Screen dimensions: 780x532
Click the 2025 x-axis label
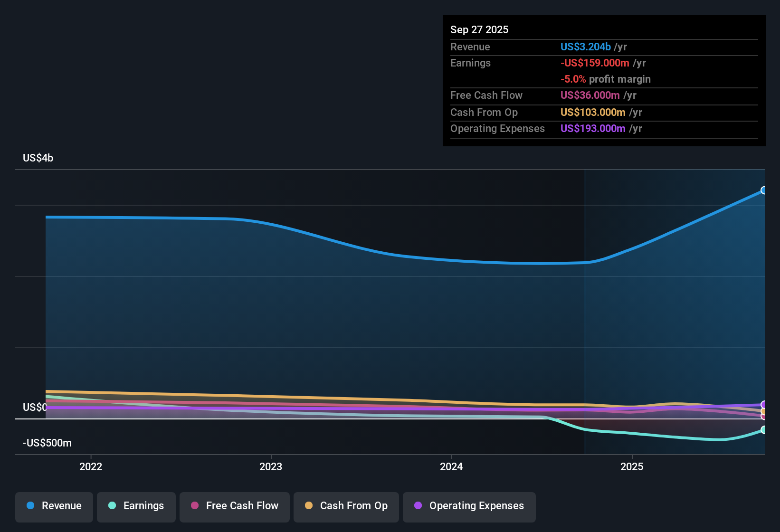pos(632,466)
